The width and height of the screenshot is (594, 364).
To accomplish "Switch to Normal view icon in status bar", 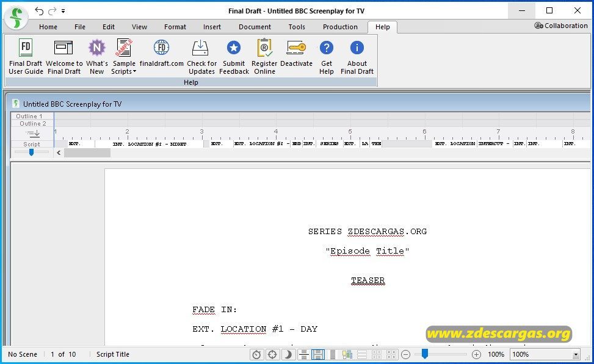I will pyautogui.click(x=303, y=354).
